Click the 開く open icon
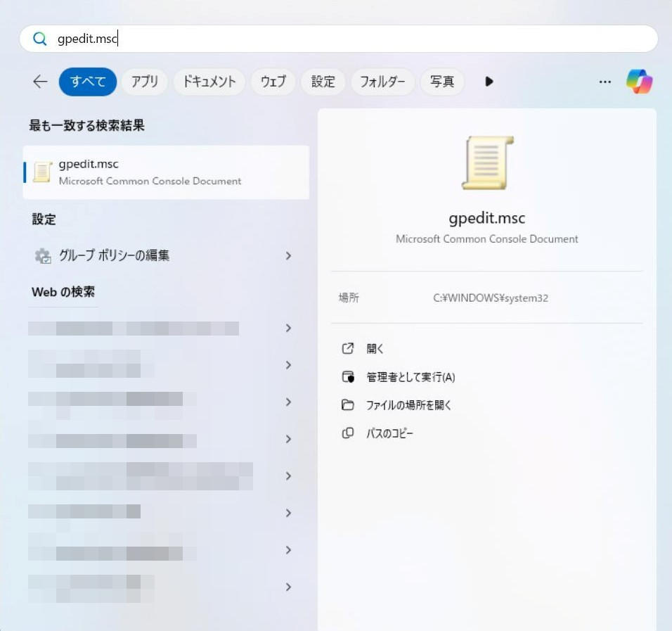The height and width of the screenshot is (631, 672). click(x=347, y=349)
